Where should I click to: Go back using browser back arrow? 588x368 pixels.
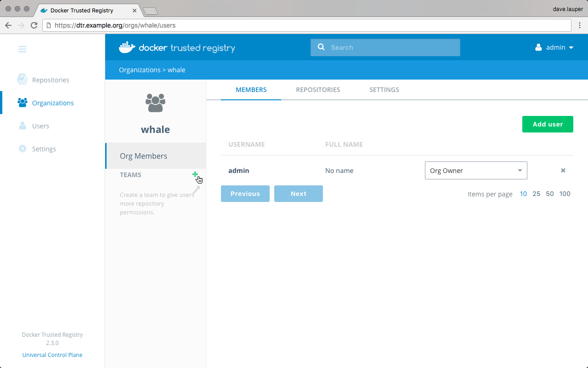(8, 25)
